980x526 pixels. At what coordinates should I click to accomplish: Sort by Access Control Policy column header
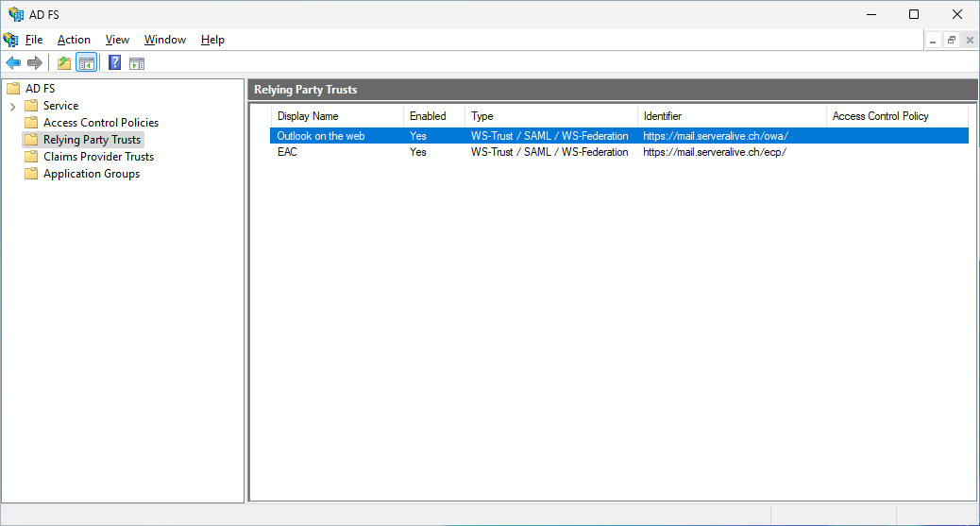tap(898, 116)
